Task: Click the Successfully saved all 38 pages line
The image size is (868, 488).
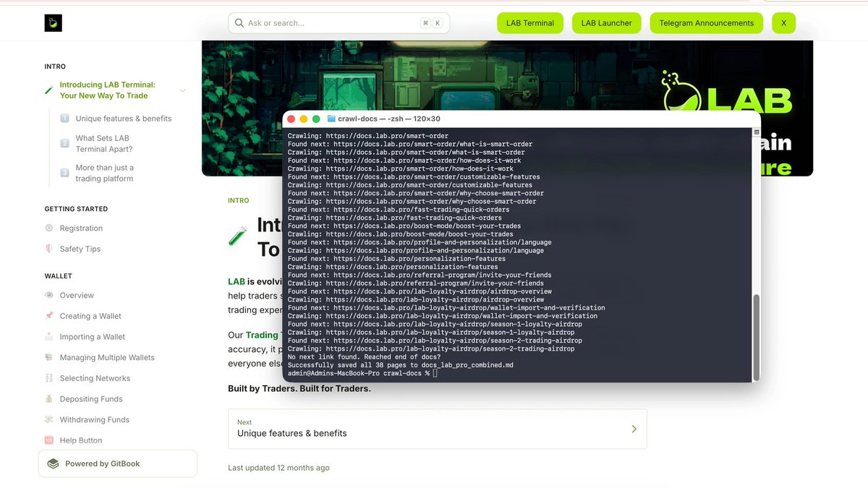Action: pyautogui.click(x=400, y=365)
